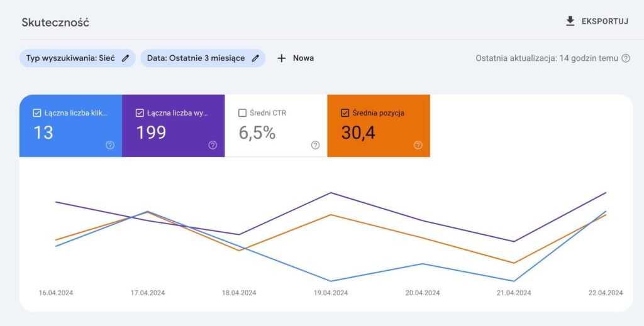Uncheck the Łączna liczba kliknięć checkbox

point(36,113)
